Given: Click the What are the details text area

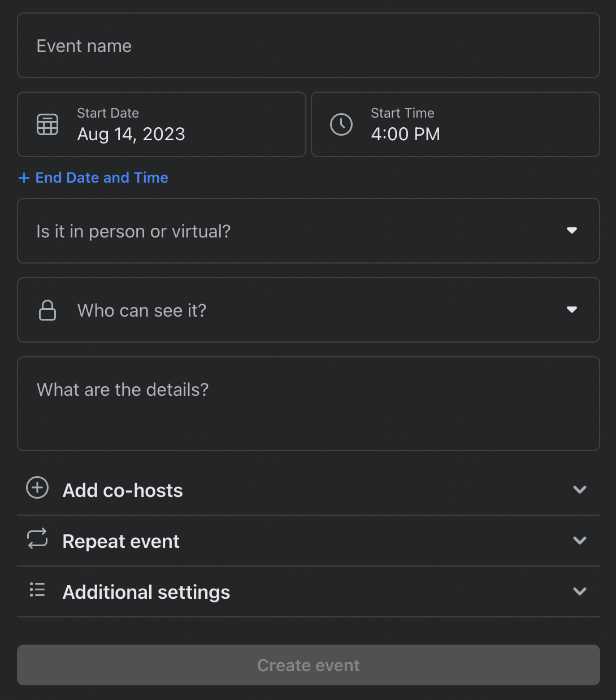Looking at the screenshot, I should (309, 404).
